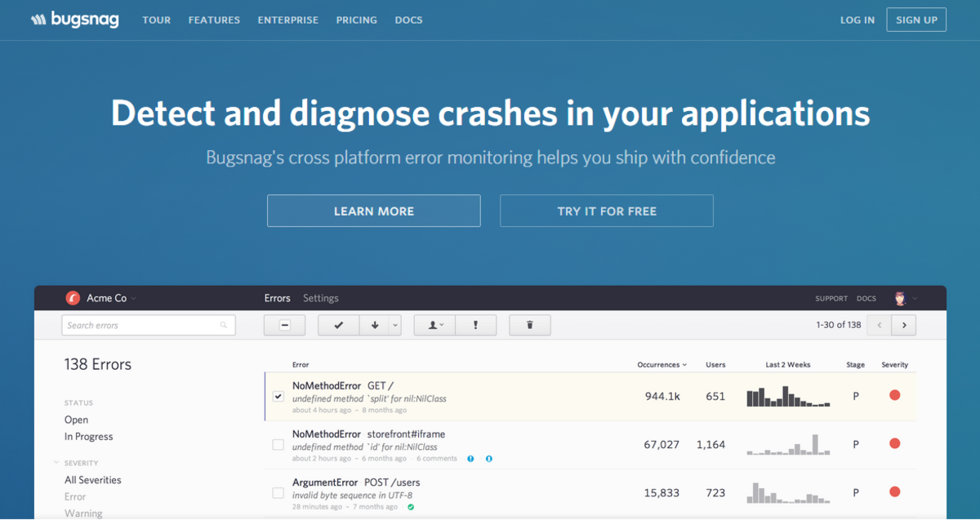
Task: Click green check icon on ArgumentError row
Action: (x=411, y=507)
